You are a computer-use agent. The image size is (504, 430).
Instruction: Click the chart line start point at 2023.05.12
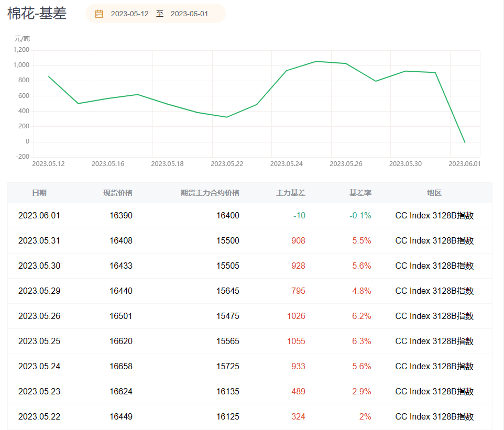coord(48,76)
